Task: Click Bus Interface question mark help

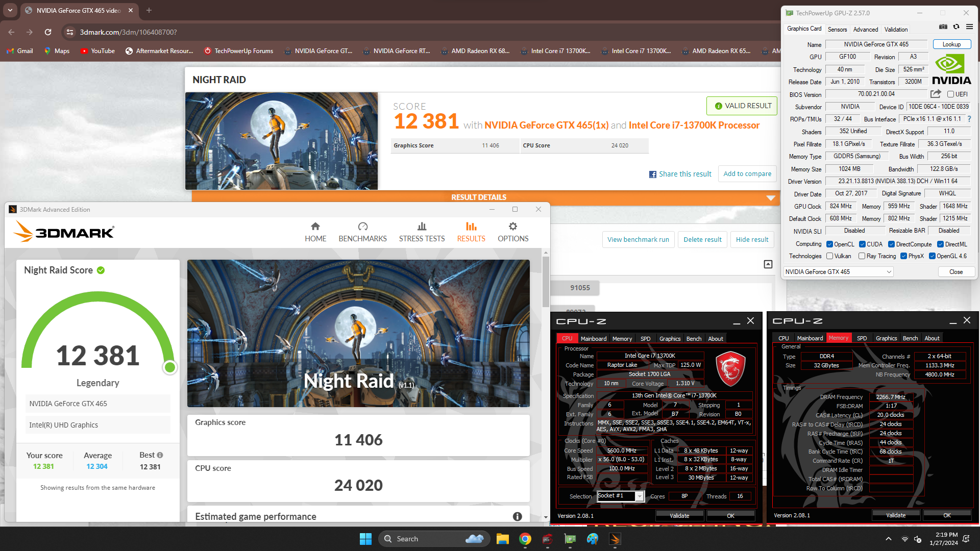Action: pyautogui.click(x=969, y=119)
